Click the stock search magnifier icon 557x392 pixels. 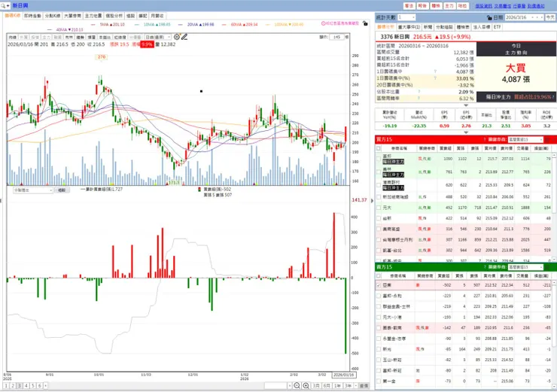(3, 6)
